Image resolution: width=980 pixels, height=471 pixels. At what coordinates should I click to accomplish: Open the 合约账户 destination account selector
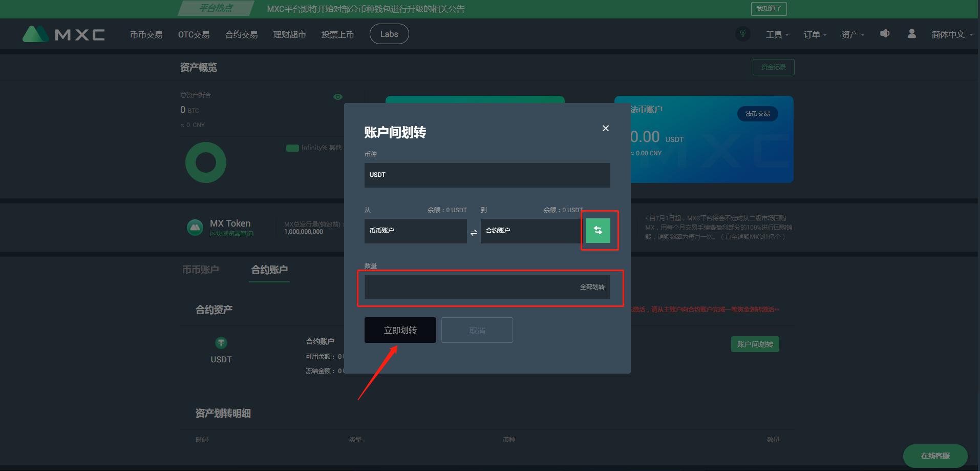[x=532, y=231]
